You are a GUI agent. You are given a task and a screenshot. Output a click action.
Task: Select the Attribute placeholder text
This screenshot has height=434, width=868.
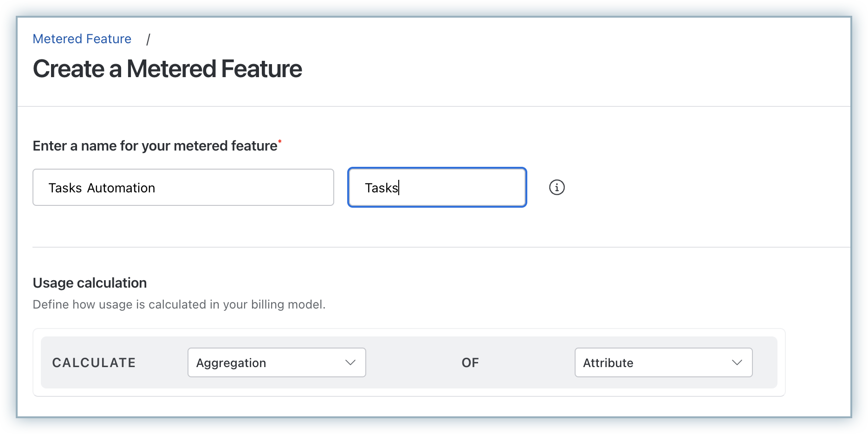click(x=608, y=363)
